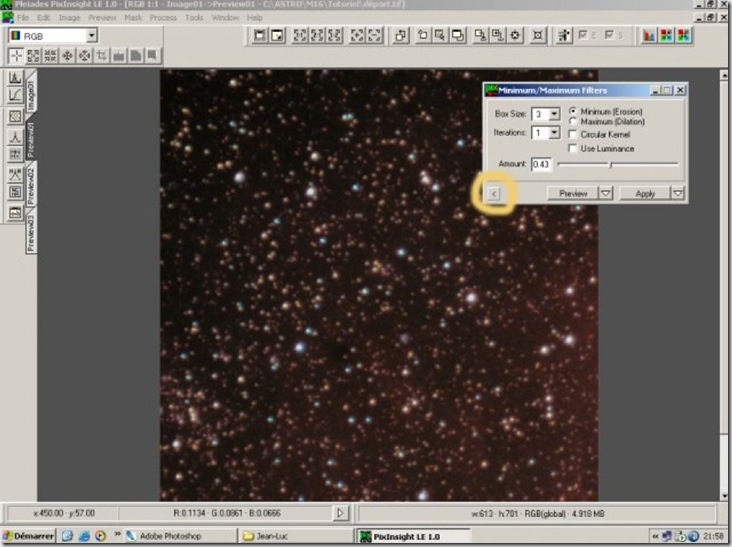Viewport: 732px width, 547px height.
Task: Click the bottom left-sidebar window icon
Action: coord(15,213)
